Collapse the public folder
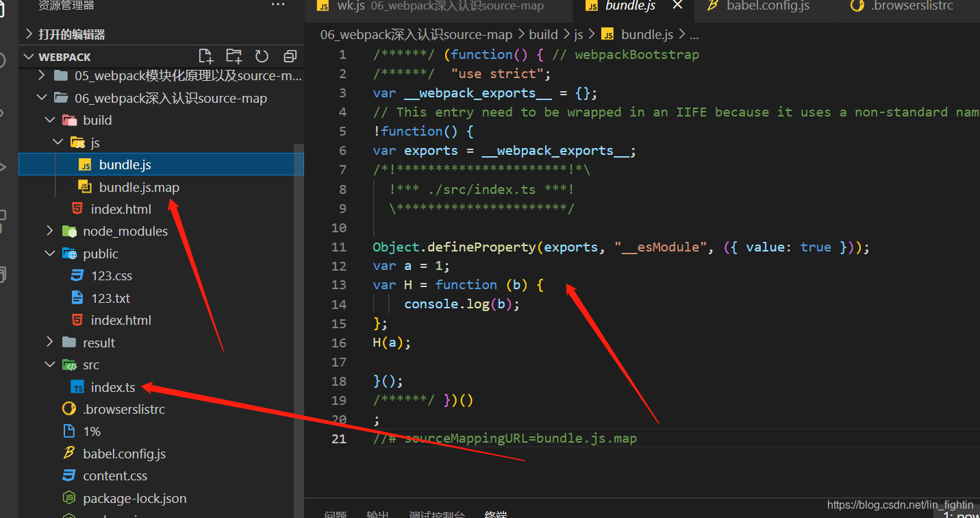This screenshot has width=980, height=518. pos(50,254)
